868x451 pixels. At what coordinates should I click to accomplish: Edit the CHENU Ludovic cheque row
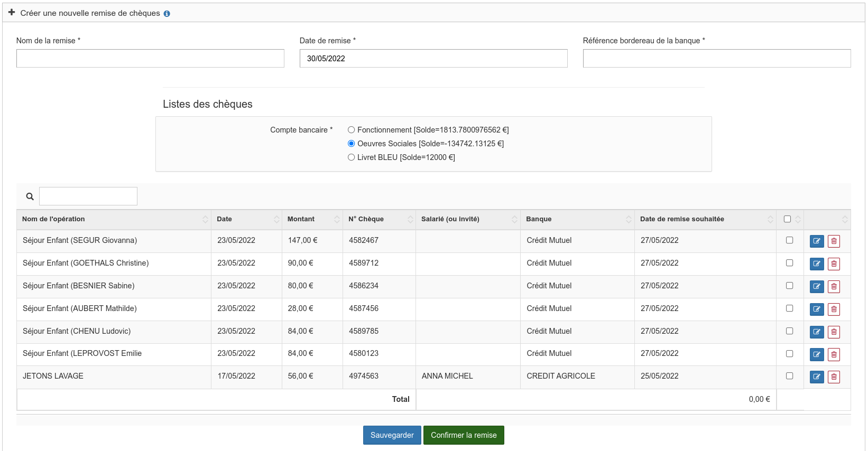(x=817, y=332)
